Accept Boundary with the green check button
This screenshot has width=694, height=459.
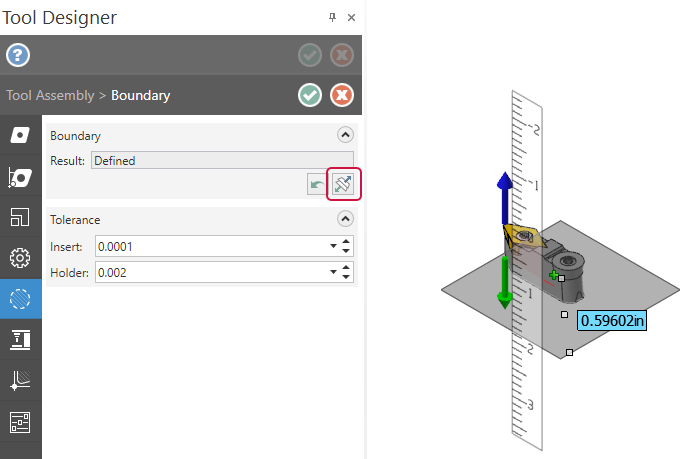point(310,95)
